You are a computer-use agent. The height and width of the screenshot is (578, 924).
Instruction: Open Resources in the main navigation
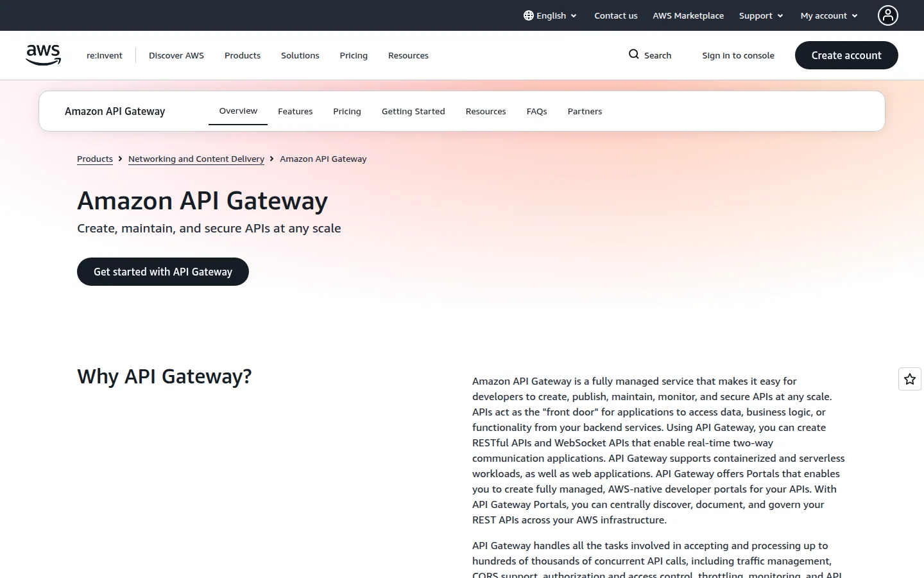[408, 55]
